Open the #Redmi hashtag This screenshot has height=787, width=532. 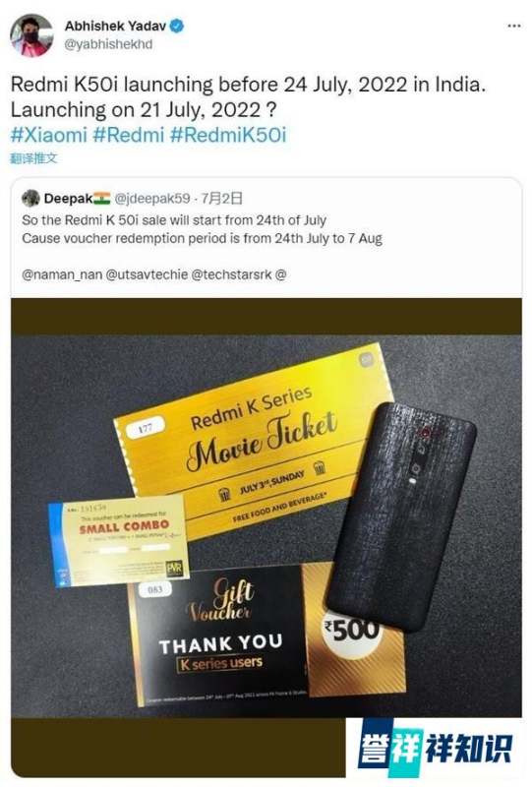click(129, 135)
